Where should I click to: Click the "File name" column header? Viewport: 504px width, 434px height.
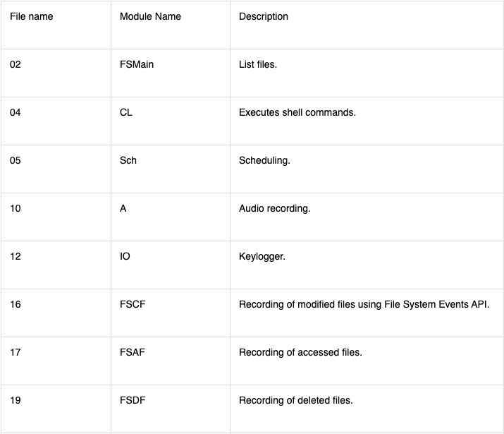point(31,16)
